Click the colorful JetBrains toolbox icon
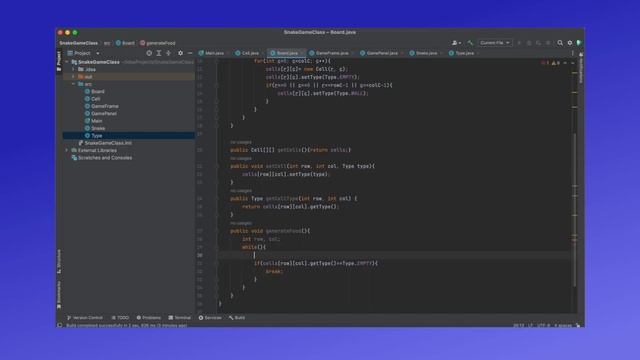The width and height of the screenshot is (640, 360). point(579,43)
